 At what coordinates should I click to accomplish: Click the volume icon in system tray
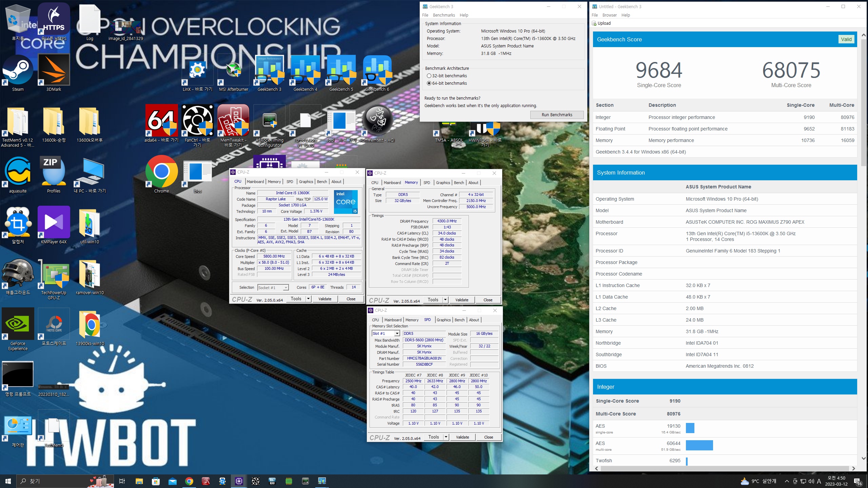click(811, 481)
